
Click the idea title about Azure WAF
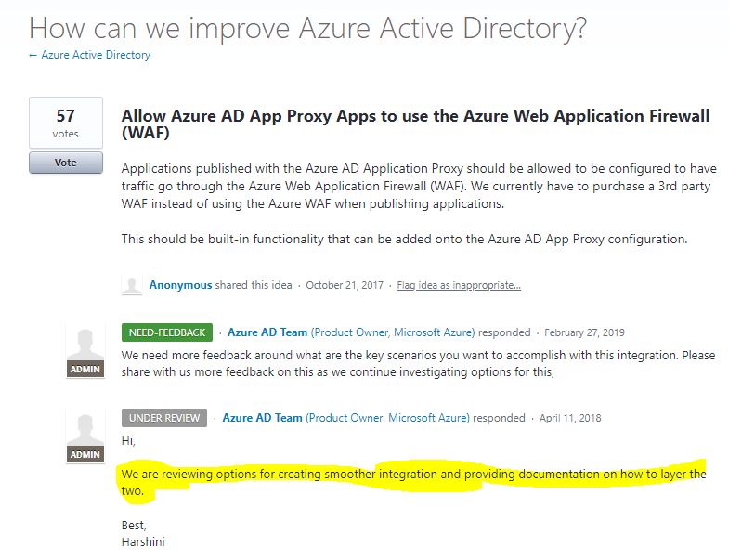(415, 124)
